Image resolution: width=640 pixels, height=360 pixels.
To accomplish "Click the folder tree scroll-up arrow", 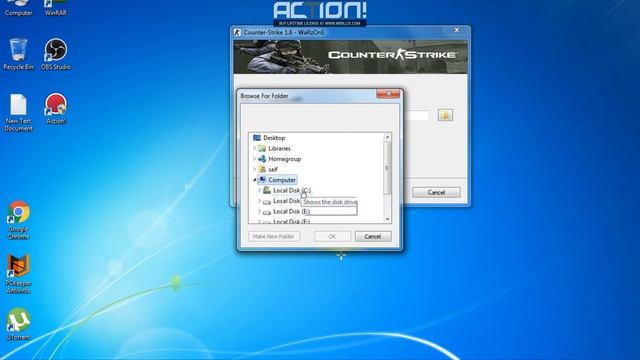I will point(387,137).
